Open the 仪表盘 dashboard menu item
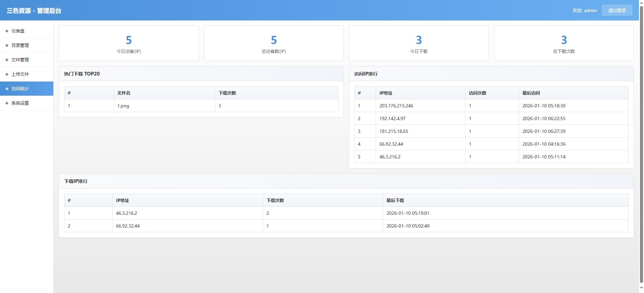 18,31
